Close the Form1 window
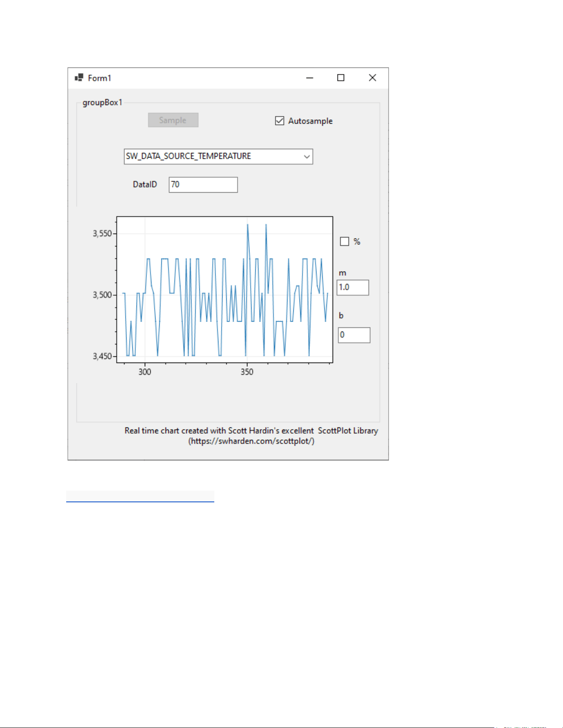The image size is (563, 728). coord(372,78)
